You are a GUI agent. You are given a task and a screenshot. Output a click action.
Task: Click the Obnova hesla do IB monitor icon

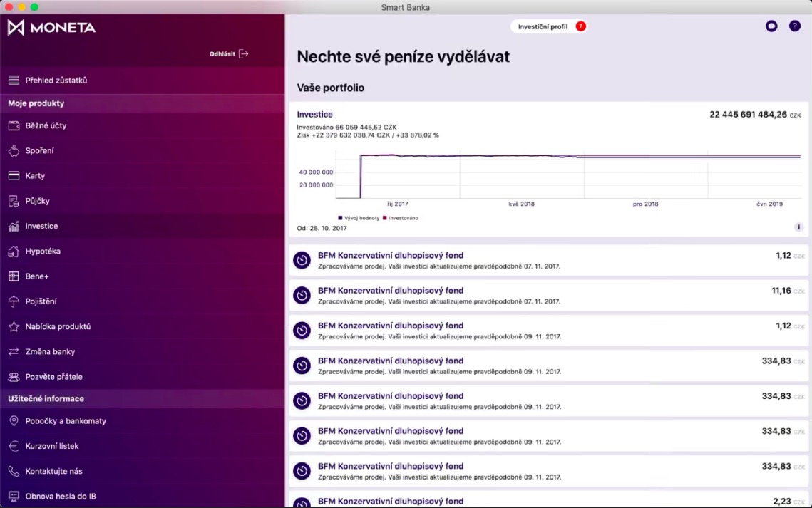click(x=14, y=496)
